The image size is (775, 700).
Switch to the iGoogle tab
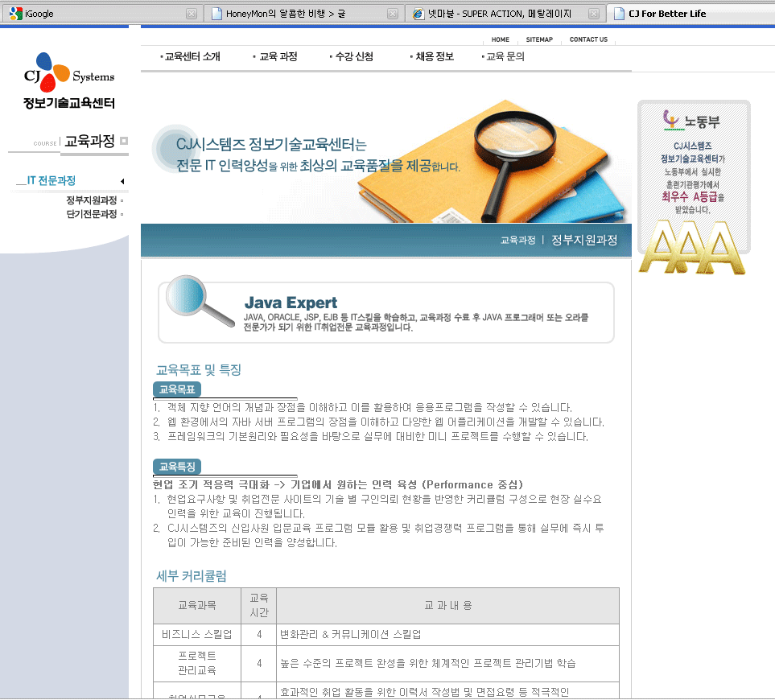click(101, 14)
